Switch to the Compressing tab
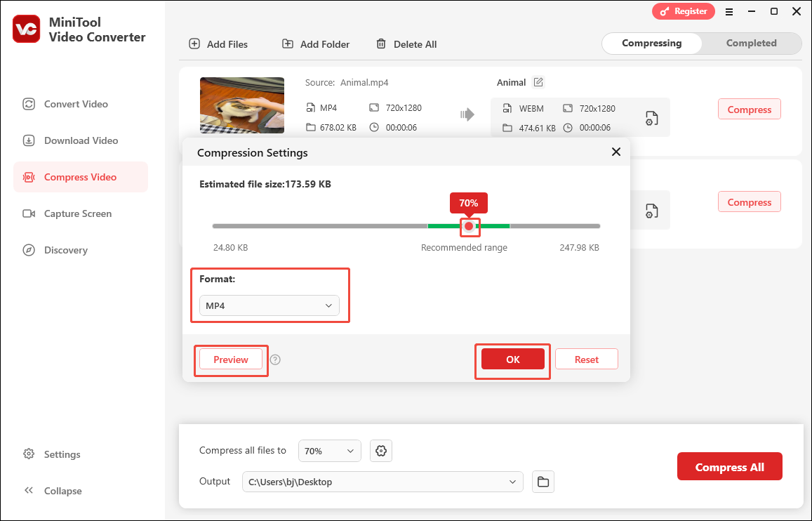This screenshot has width=812, height=521. tap(651, 44)
